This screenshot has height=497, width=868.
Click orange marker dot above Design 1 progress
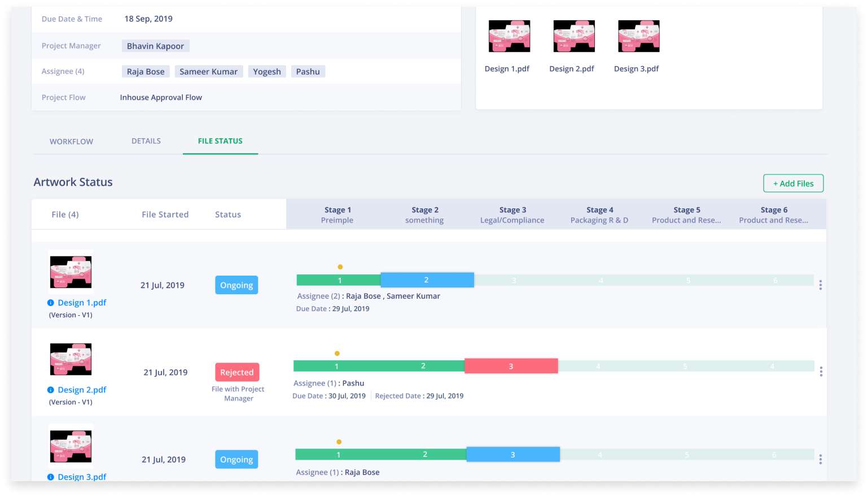[340, 267]
